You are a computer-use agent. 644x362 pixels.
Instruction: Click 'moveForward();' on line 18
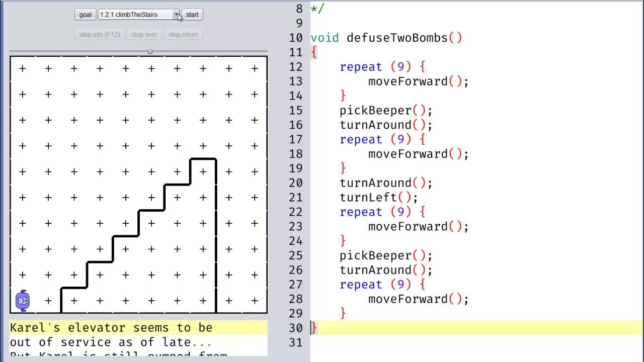pos(419,154)
